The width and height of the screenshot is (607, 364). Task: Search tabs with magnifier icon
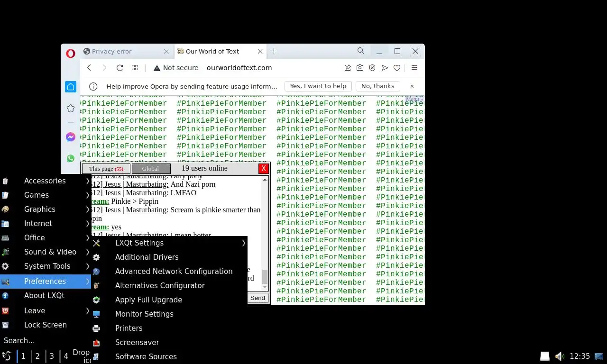pos(361,51)
